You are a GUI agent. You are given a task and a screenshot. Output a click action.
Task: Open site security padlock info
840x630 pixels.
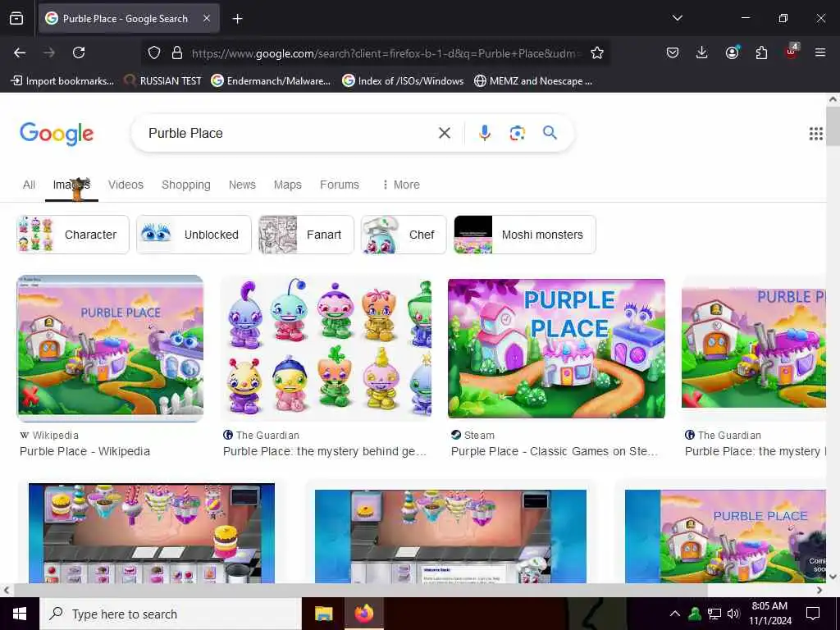(177, 53)
